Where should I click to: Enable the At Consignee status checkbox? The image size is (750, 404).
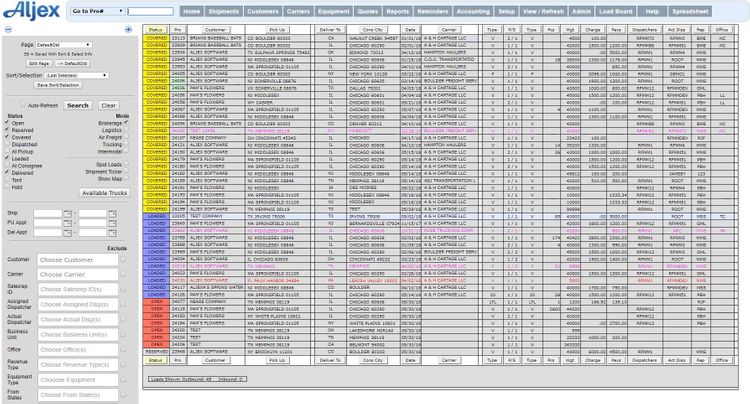coord(7,165)
